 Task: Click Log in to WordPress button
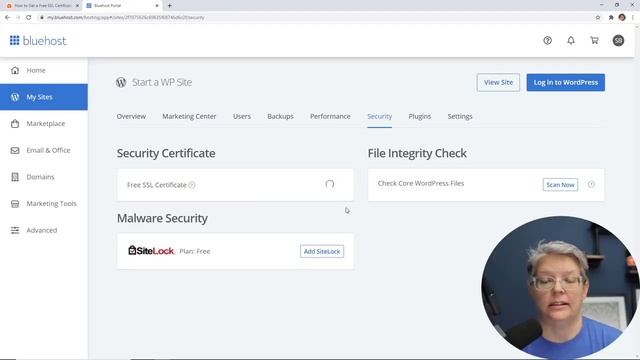coord(566,82)
